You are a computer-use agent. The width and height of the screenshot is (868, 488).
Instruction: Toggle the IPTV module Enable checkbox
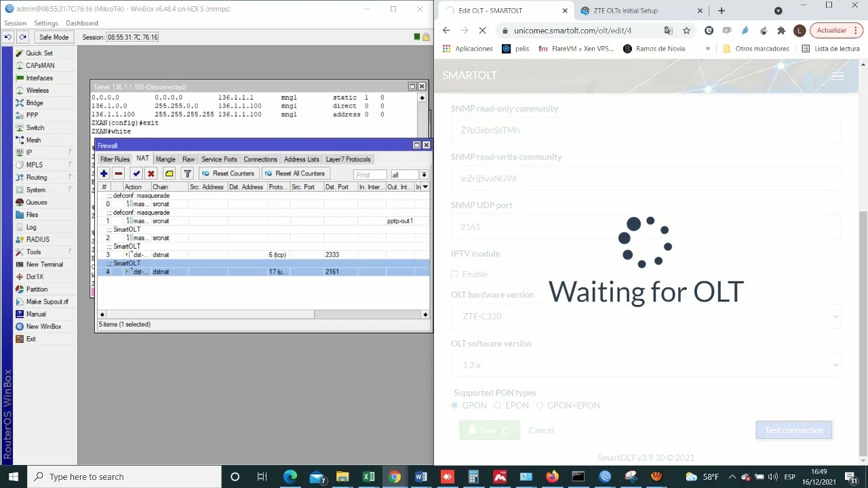coord(454,274)
